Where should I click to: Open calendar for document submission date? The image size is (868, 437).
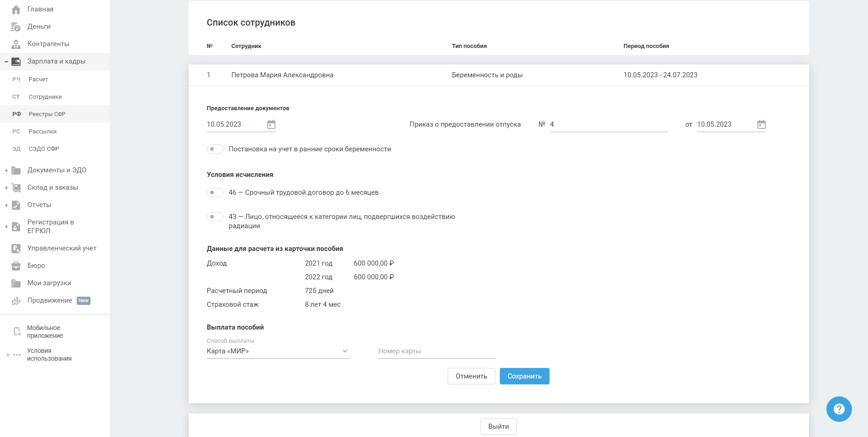point(271,125)
